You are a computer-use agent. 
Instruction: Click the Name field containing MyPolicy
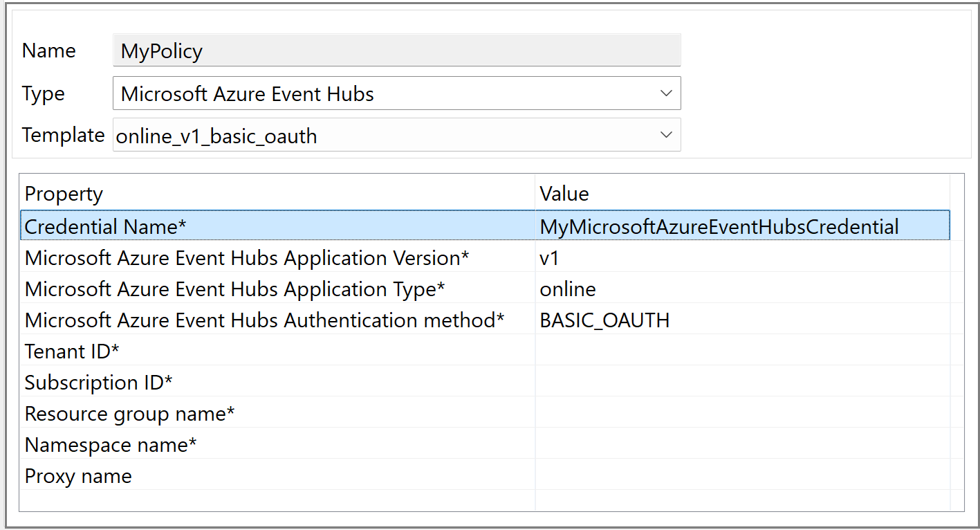click(x=396, y=51)
